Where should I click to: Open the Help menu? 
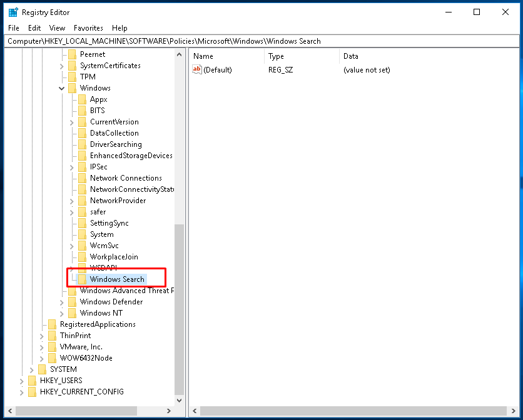coord(119,28)
